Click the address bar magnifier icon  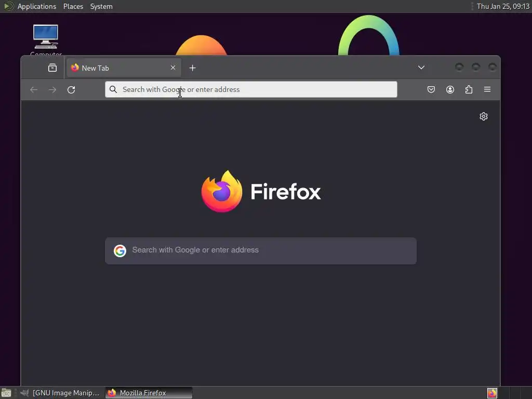(x=113, y=89)
